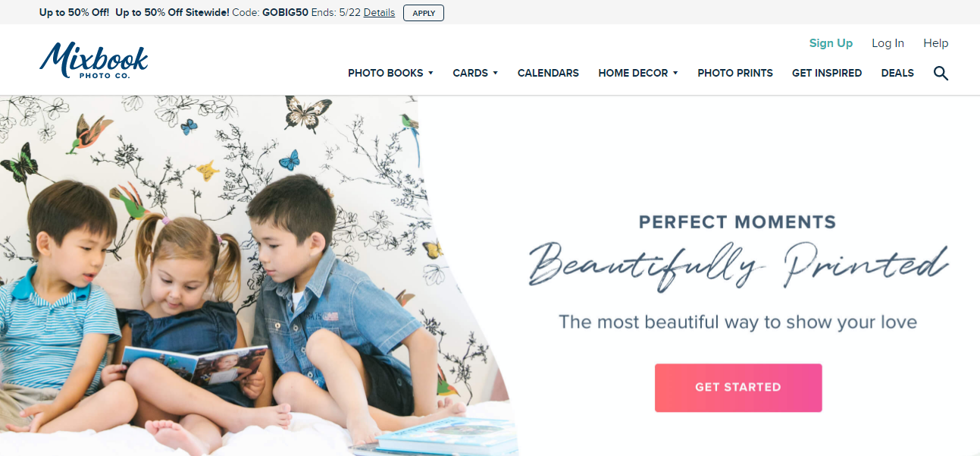The width and height of the screenshot is (980, 456).
Task: Click the Photo Books menu label
Action: pos(386,73)
